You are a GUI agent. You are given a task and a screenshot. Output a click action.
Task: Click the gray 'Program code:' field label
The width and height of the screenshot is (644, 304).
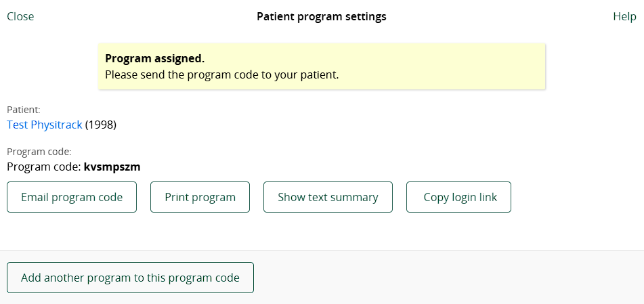pos(39,152)
